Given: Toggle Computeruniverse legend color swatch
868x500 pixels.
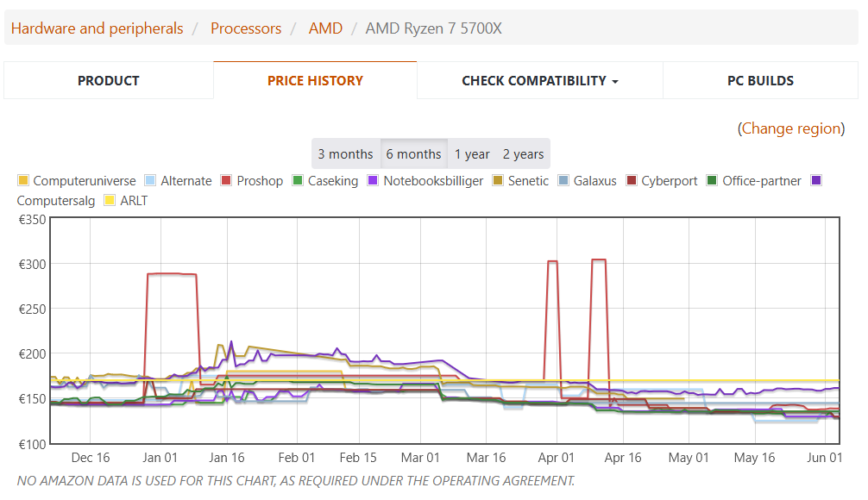Looking at the screenshot, I should pos(22,180).
